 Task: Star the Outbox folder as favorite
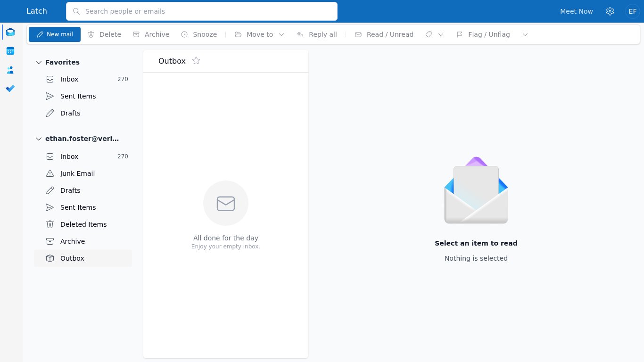click(196, 61)
